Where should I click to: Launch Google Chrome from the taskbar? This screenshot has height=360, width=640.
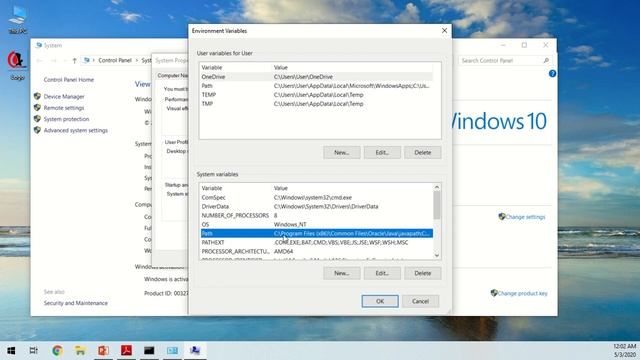pos(57,351)
